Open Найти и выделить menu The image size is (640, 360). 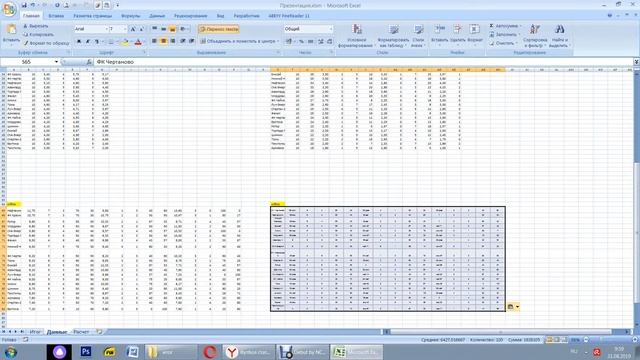click(559, 36)
